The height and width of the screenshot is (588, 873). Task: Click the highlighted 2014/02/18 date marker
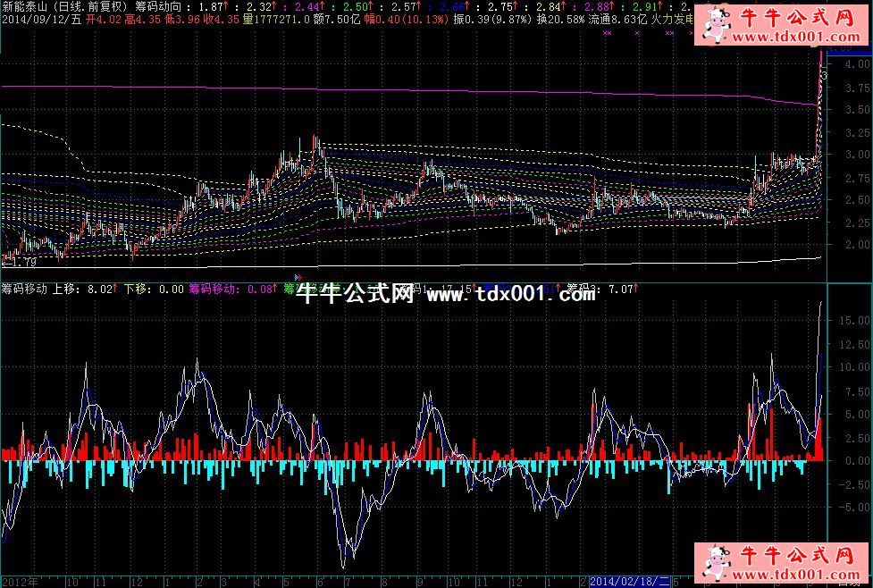tap(624, 581)
